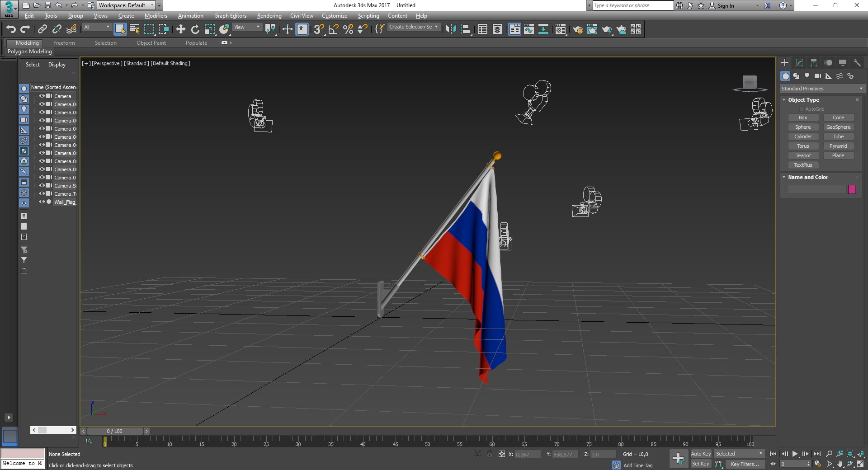Click the Align tool icon
This screenshot has height=470, width=868.
[x=465, y=29]
